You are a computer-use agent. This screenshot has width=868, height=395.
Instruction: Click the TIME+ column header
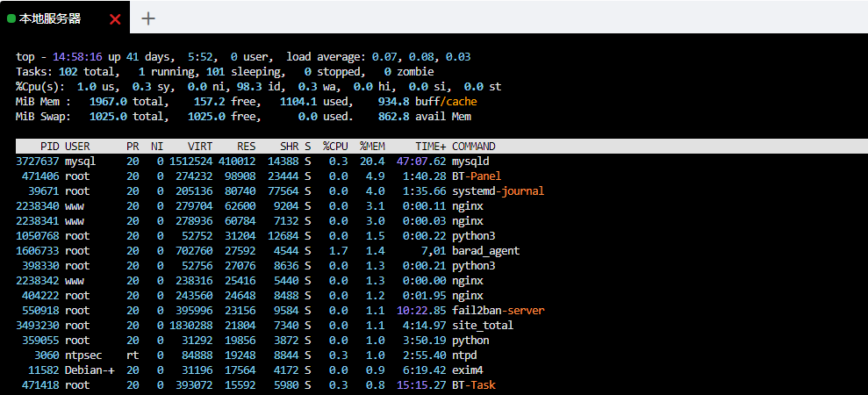tap(430, 147)
